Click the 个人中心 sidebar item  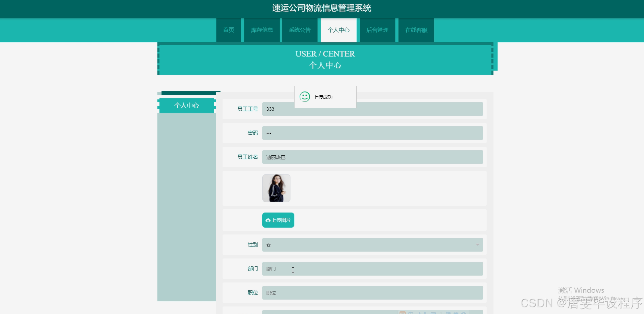point(187,106)
